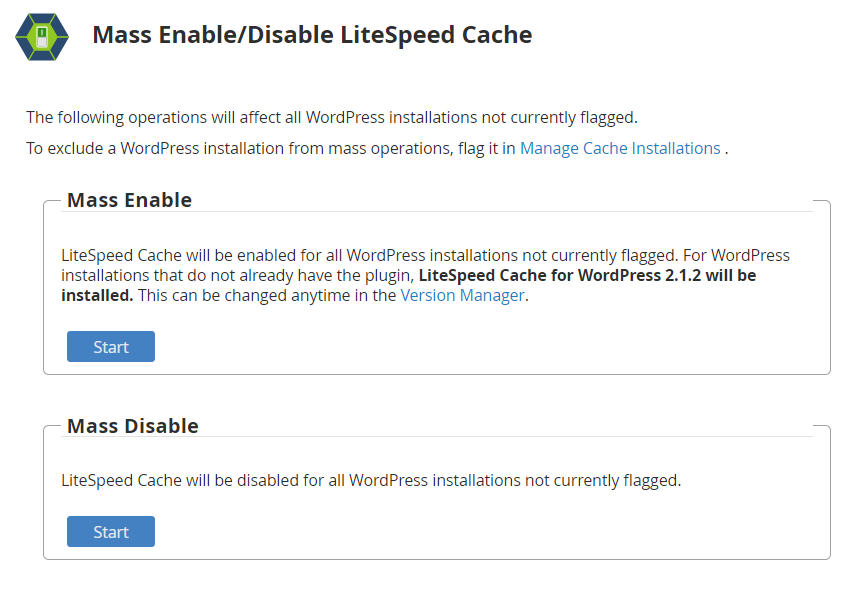Screen dimensions: 845x592
Task: Click the empty area right of Mass Enable's Start button
Action: (x=485, y=346)
